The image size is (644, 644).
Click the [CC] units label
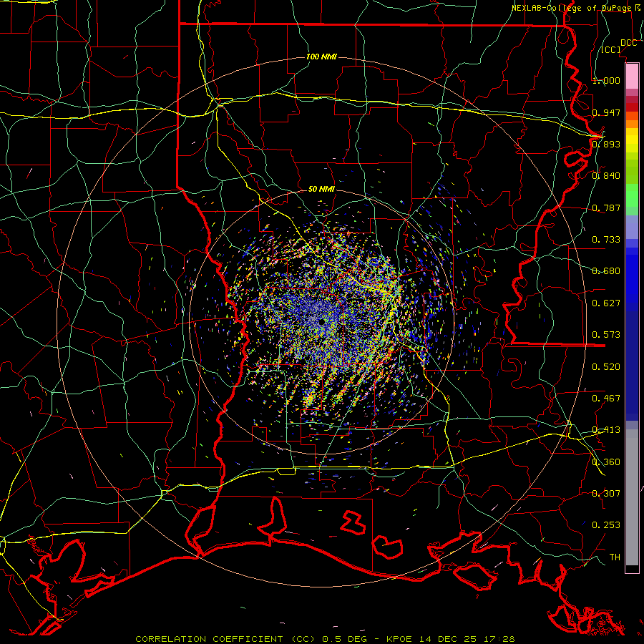(x=611, y=49)
